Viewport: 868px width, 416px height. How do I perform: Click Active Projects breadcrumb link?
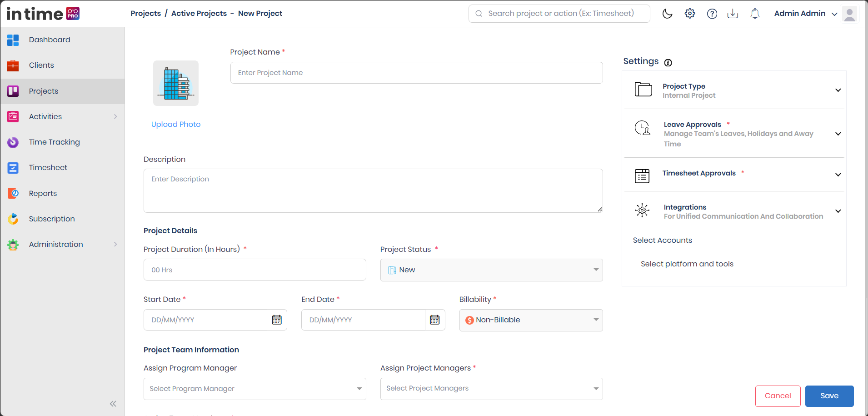[199, 14]
